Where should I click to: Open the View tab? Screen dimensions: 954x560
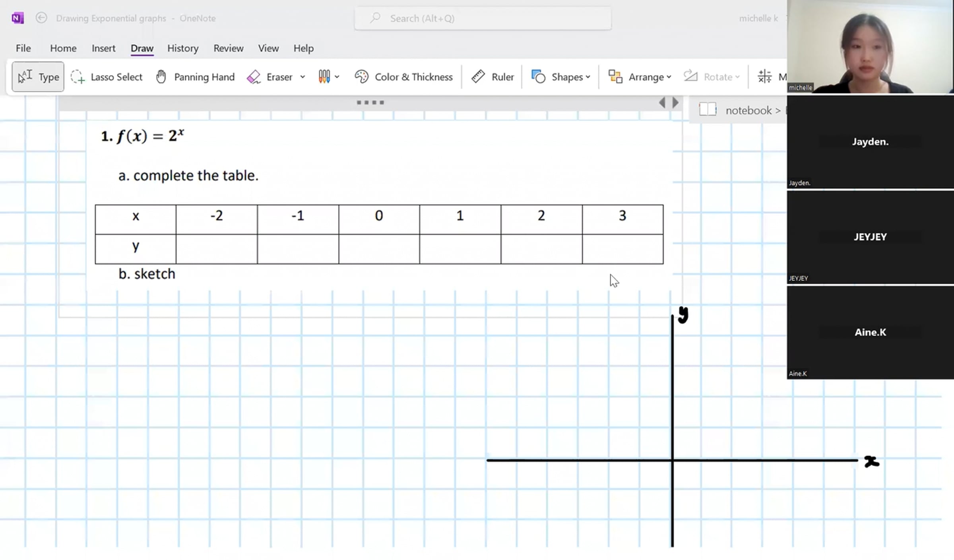coord(268,48)
